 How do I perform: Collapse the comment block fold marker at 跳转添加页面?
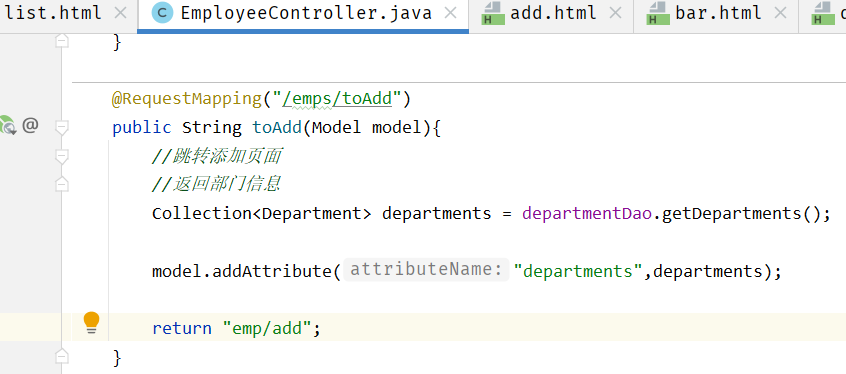click(62, 157)
